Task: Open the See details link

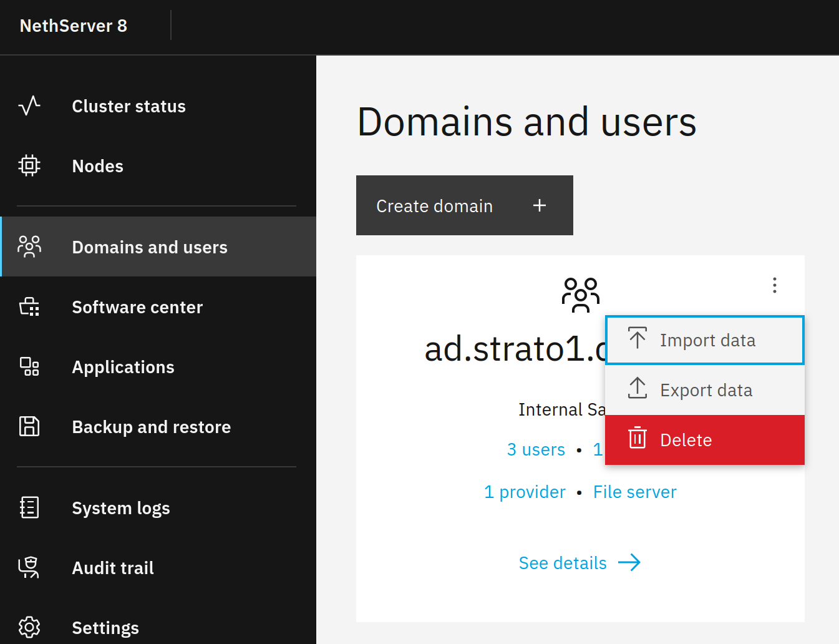Action: pyautogui.click(x=580, y=563)
